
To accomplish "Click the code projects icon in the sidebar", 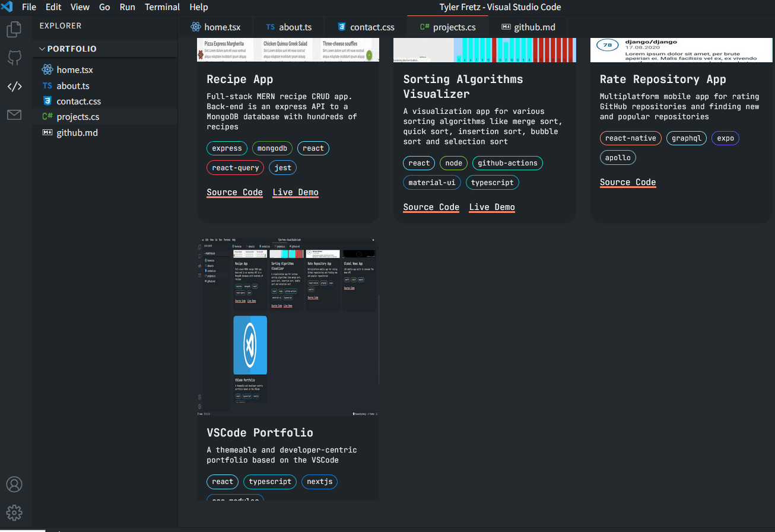I will coord(14,86).
